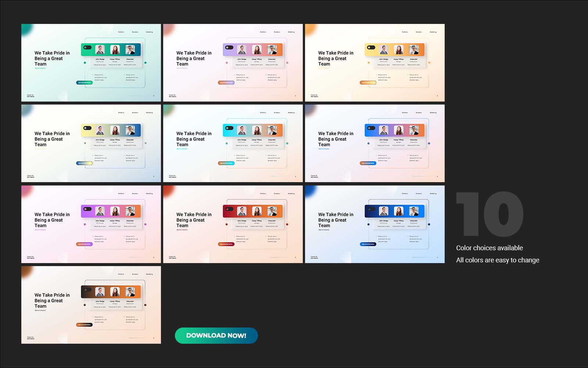Select Portfolio tab on the green slide
Viewport: 588px width, 368px height.
coord(121,32)
